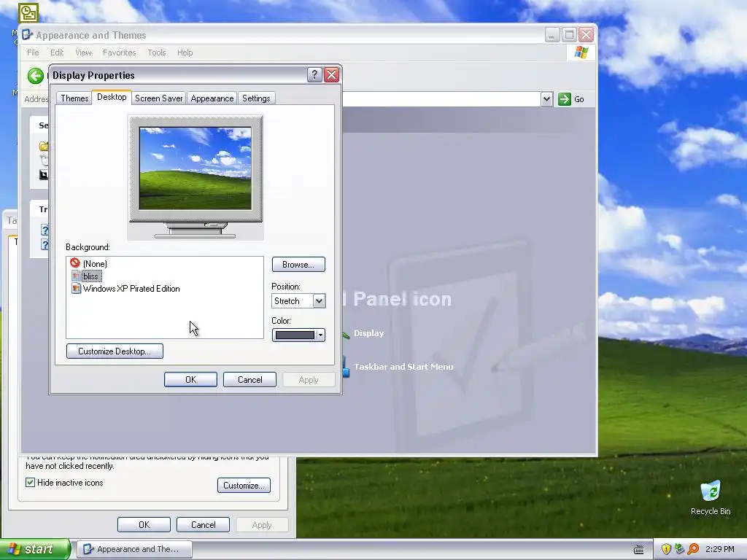This screenshot has width=747, height=560.
Task: Click Cancel in the taskbar properties window
Action: click(x=203, y=525)
